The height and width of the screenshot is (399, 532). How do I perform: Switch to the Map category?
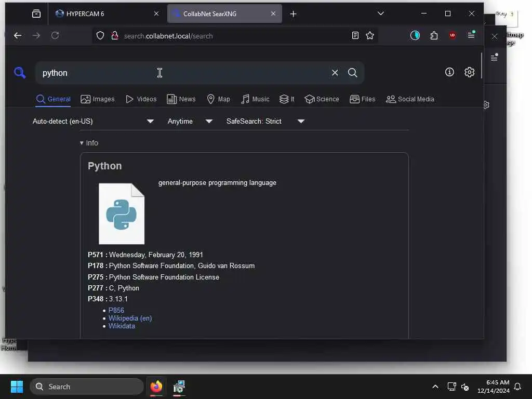[x=219, y=99]
